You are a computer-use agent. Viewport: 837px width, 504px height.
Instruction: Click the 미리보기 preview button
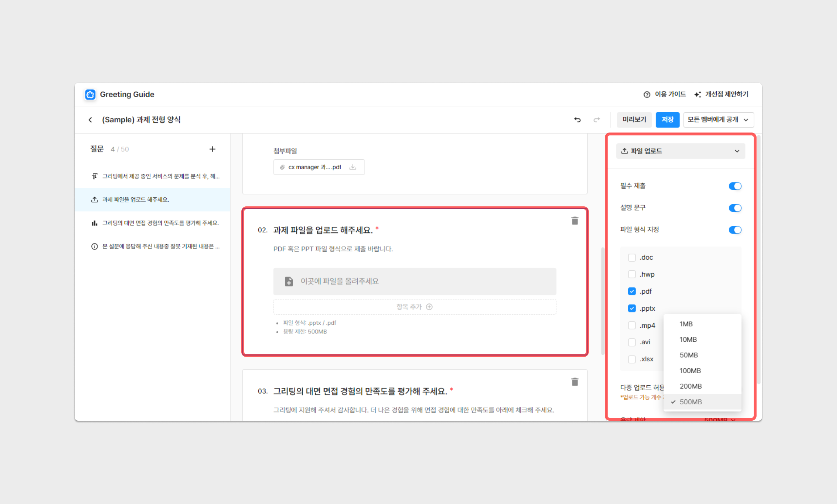pos(634,120)
